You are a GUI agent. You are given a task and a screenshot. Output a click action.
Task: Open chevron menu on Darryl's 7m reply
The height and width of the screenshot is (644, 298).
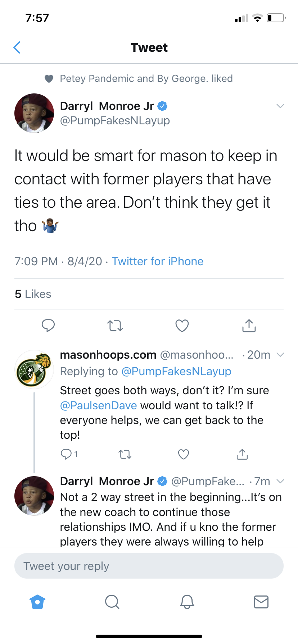(280, 481)
